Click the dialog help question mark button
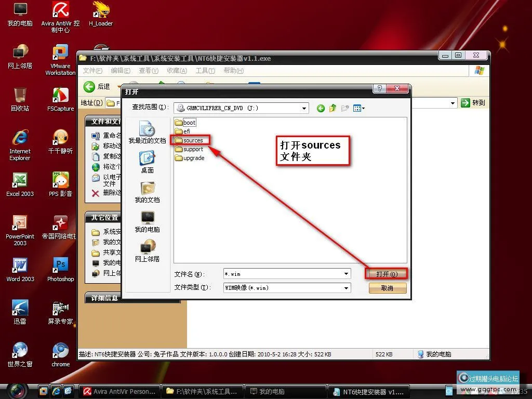The height and width of the screenshot is (399, 532). (x=380, y=89)
